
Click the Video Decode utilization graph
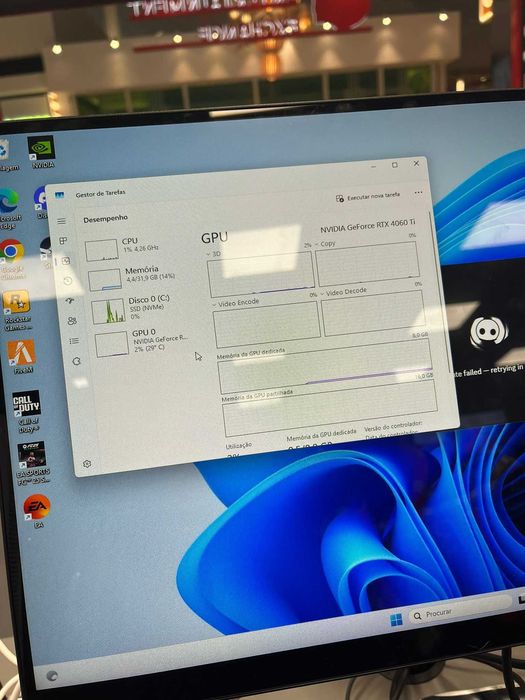click(372, 313)
